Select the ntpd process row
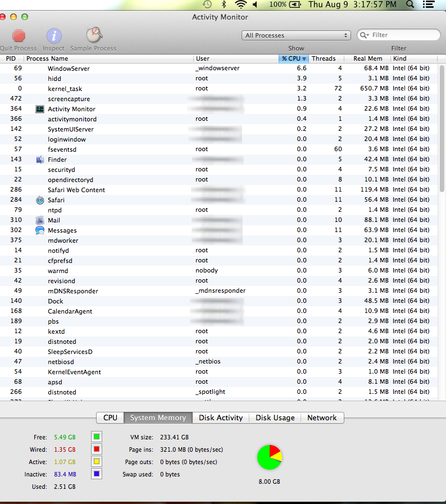Image resolution: width=446 pixels, height=504 pixels. [x=219, y=210]
